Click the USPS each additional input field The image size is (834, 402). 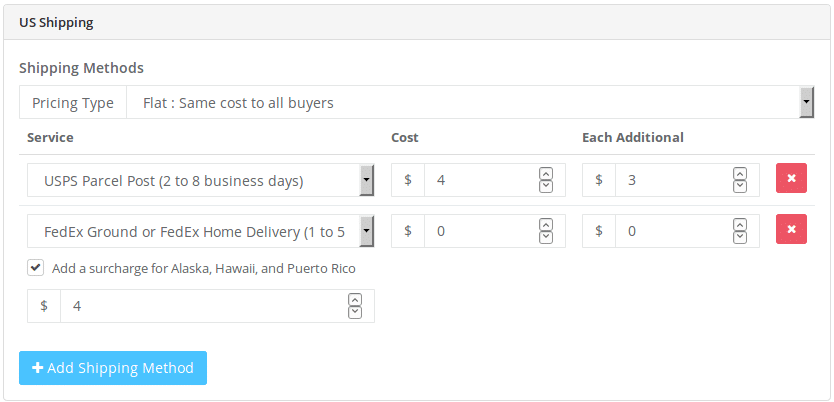pos(670,180)
